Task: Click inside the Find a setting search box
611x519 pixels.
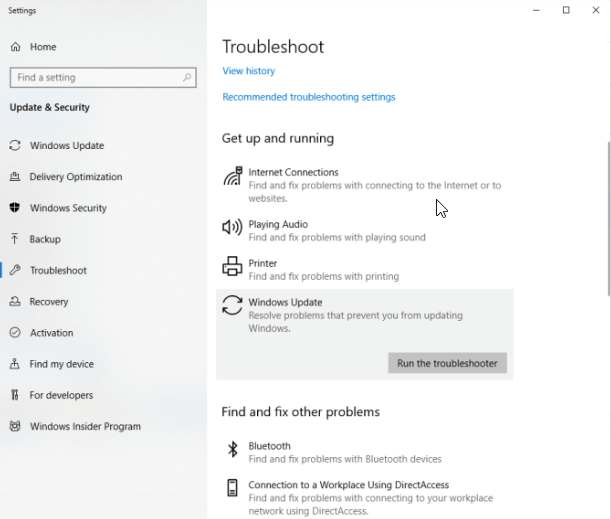Action: tap(95, 78)
